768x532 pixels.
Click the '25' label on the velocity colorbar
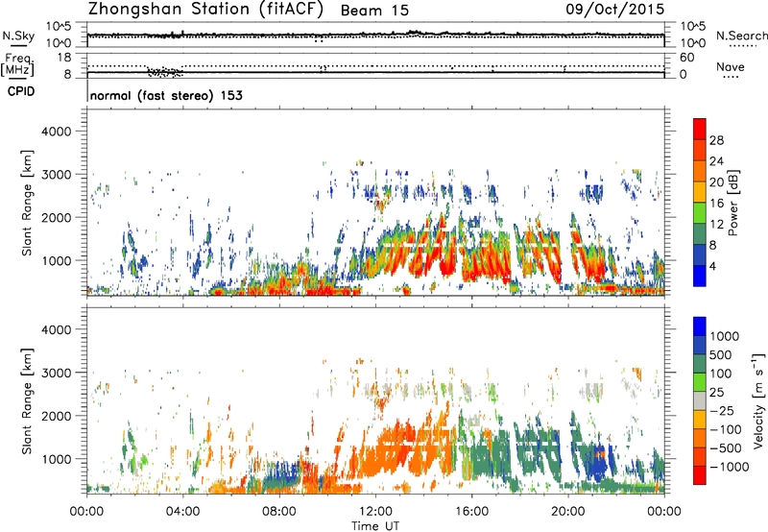[716, 393]
